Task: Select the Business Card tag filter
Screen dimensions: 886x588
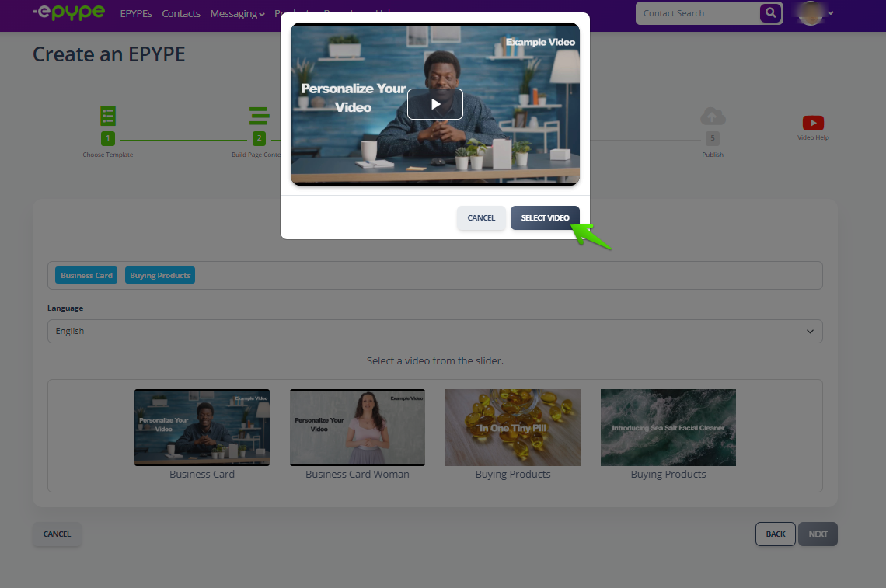Action: pyautogui.click(x=86, y=276)
